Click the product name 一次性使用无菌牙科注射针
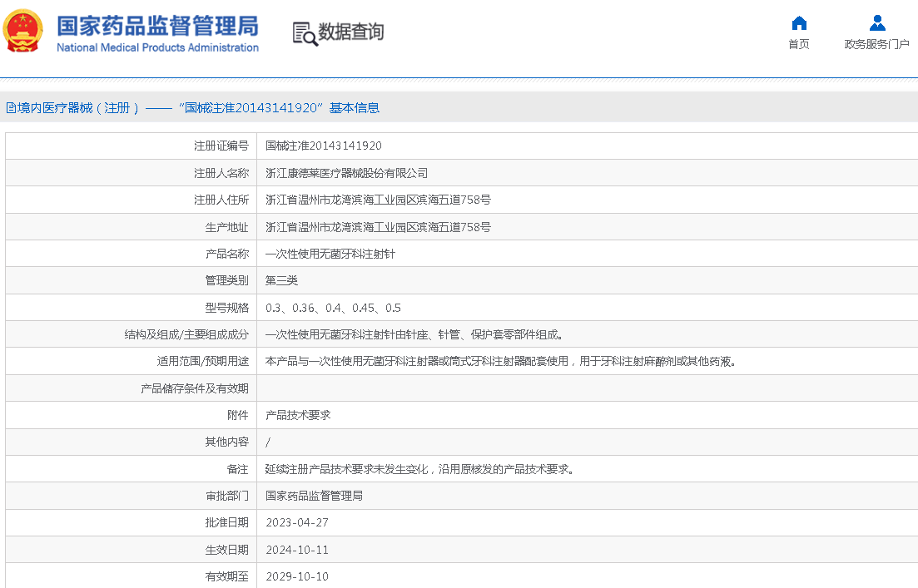The image size is (918, 588). 330,254
